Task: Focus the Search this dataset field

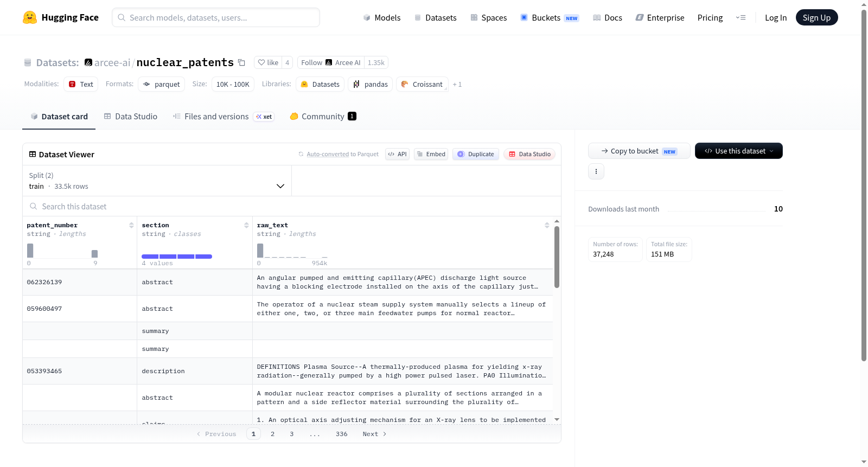Action: [292, 206]
